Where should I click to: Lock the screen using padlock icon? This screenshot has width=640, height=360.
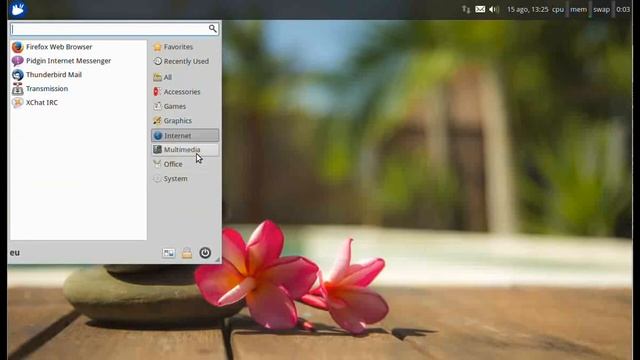[x=187, y=253]
